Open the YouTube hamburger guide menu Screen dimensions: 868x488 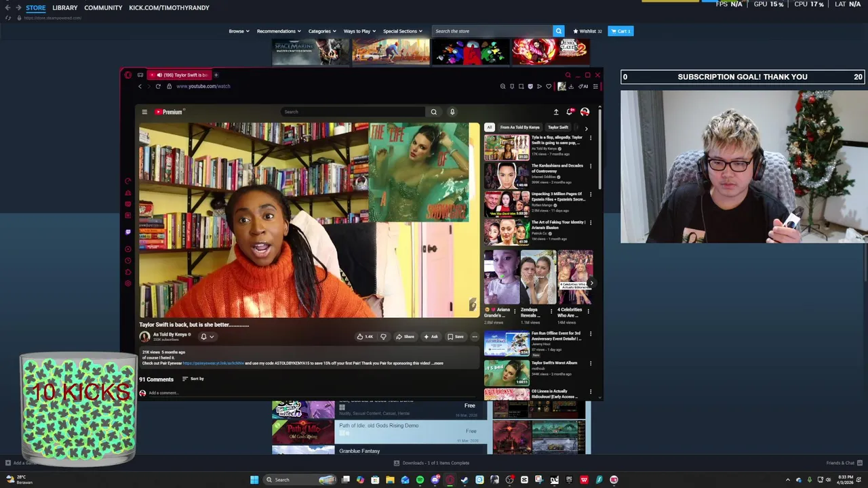144,112
